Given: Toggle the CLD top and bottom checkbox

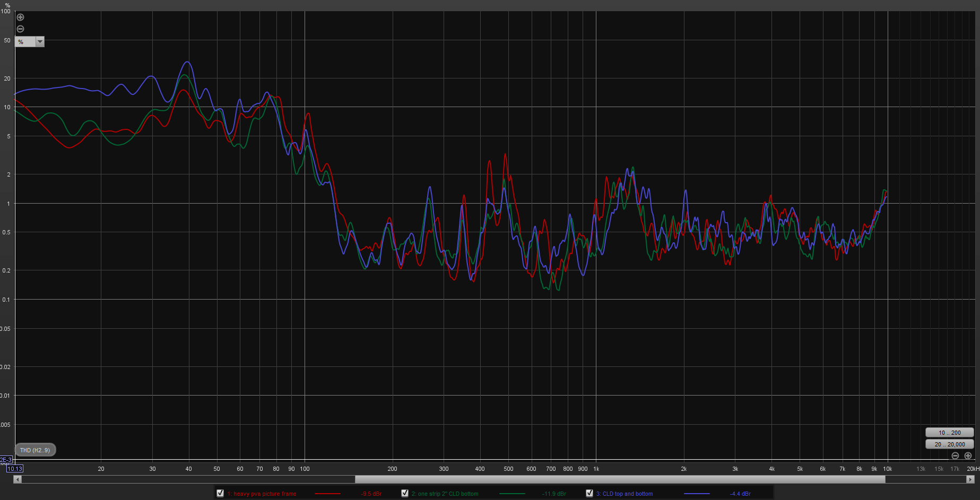Looking at the screenshot, I should click(589, 493).
